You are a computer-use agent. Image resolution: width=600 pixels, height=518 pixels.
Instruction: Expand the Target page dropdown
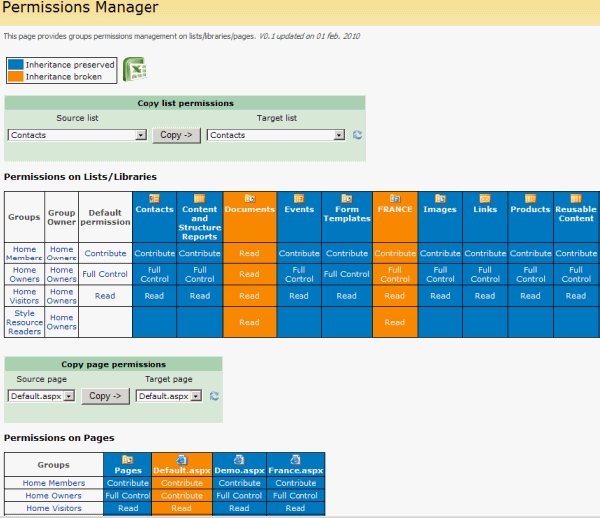tap(196, 396)
